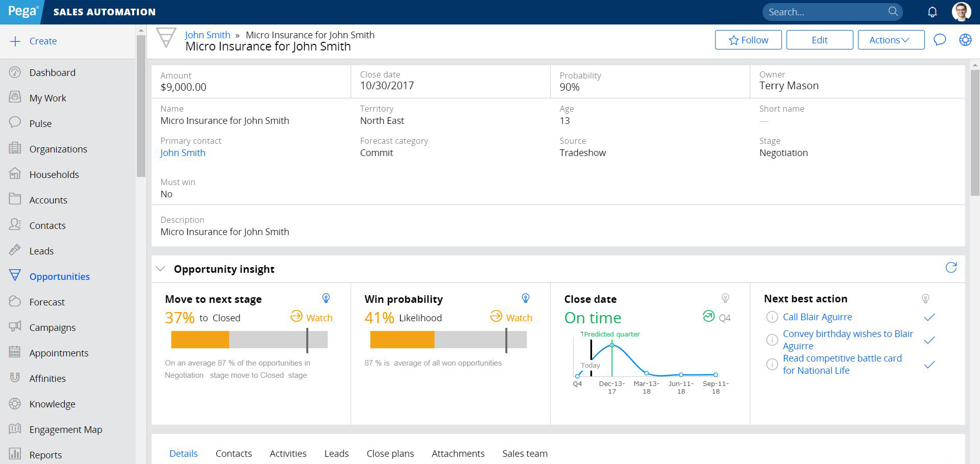The width and height of the screenshot is (980, 464).
Task: Refresh the Opportunity insight panel
Action: 951,268
